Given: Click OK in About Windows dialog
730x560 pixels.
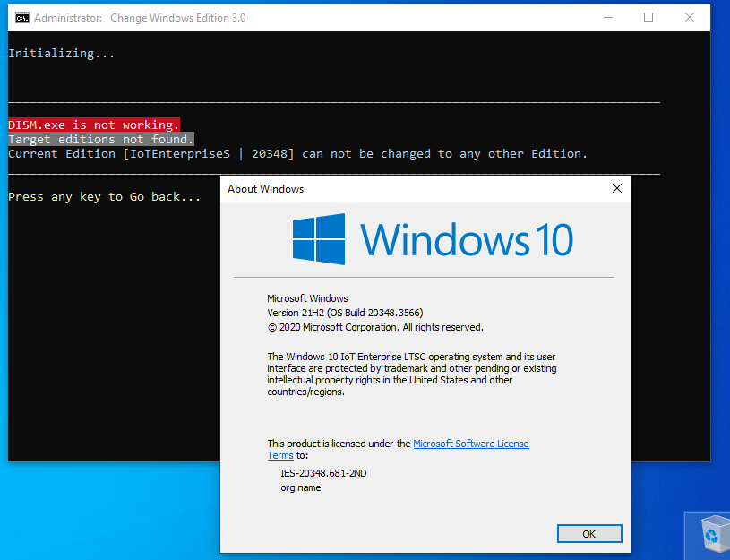Looking at the screenshot, I should tap(589, 534).
